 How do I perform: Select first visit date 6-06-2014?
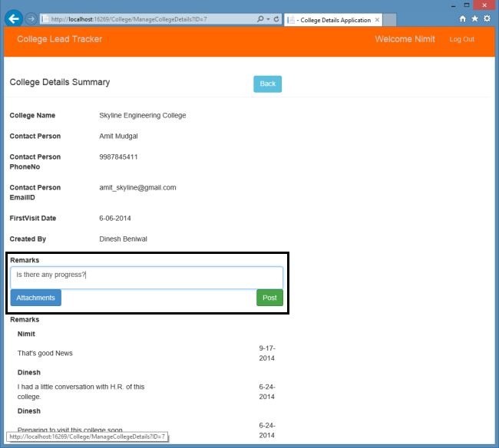point(115,218)
